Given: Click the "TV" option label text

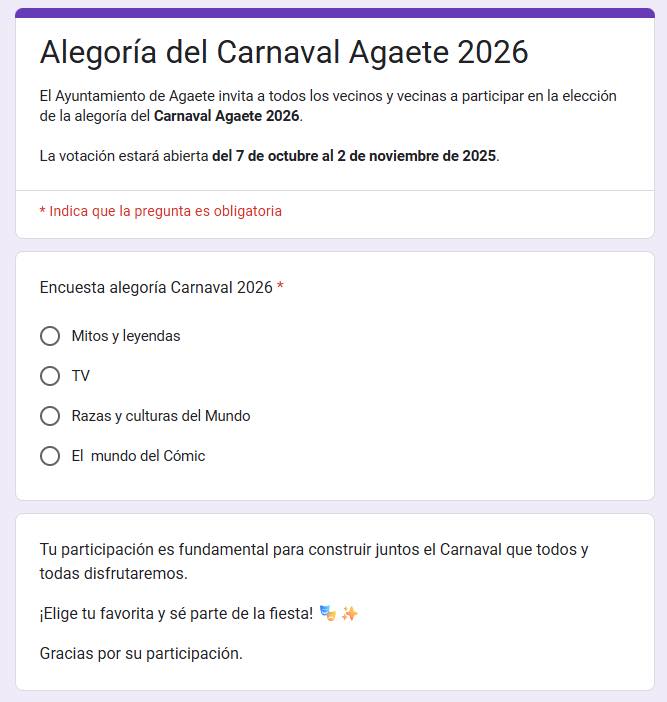Looking at the screenshot, I should click(81, 376).
